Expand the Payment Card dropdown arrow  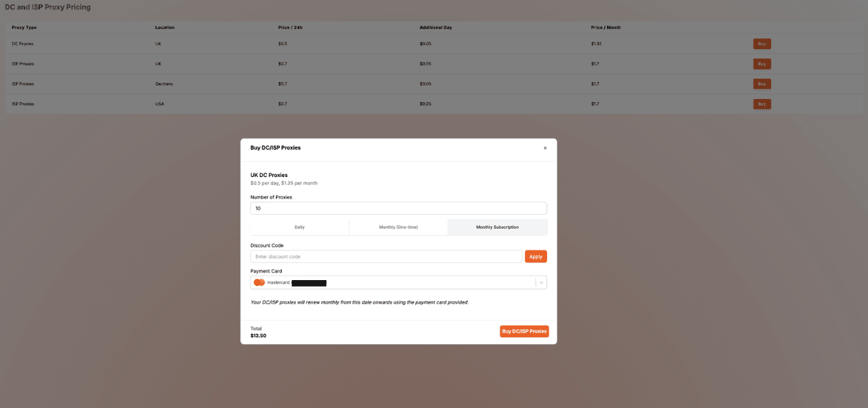[x=541, y=283]
